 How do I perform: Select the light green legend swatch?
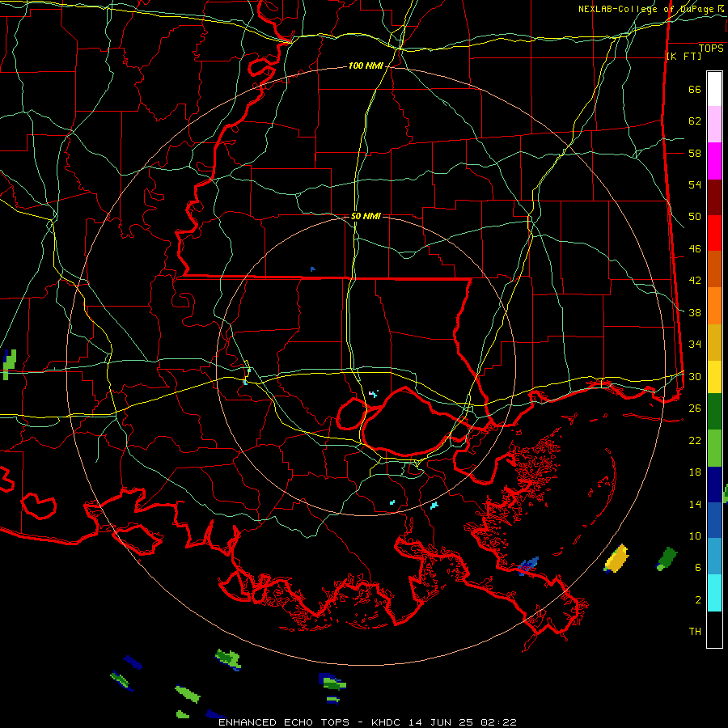tap(714, 448)
